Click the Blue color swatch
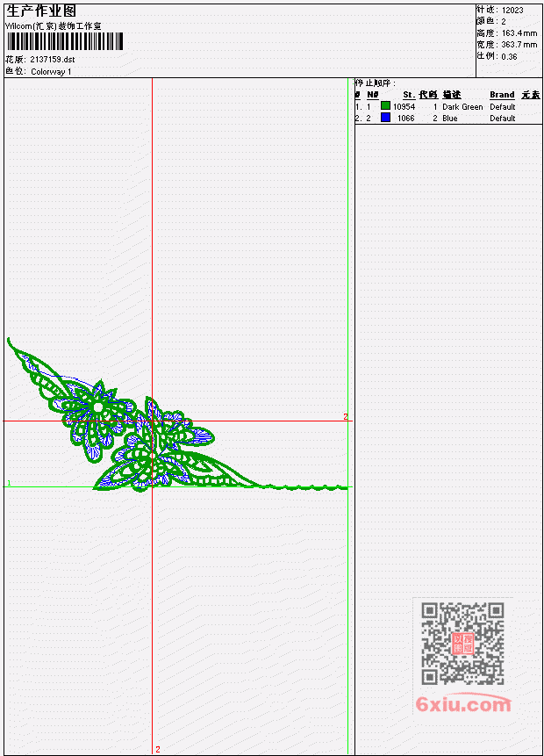544x756 pixels. (x=385, y=117)
